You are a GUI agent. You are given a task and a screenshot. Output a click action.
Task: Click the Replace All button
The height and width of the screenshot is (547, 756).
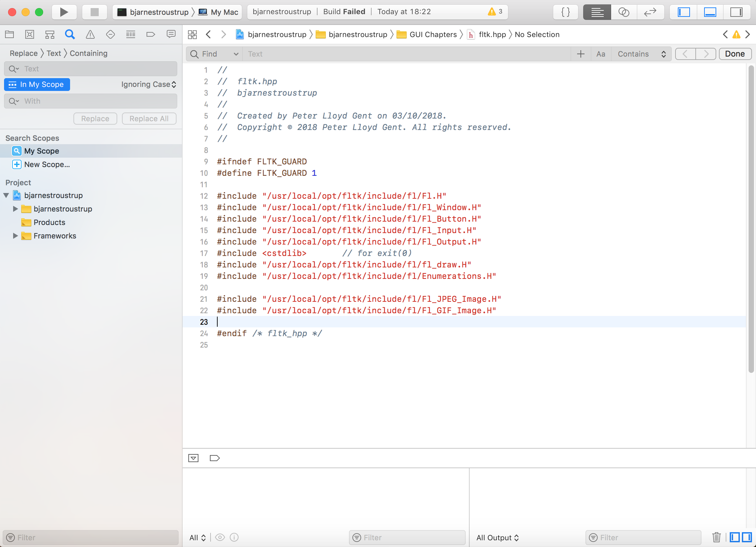pos(149,119)
